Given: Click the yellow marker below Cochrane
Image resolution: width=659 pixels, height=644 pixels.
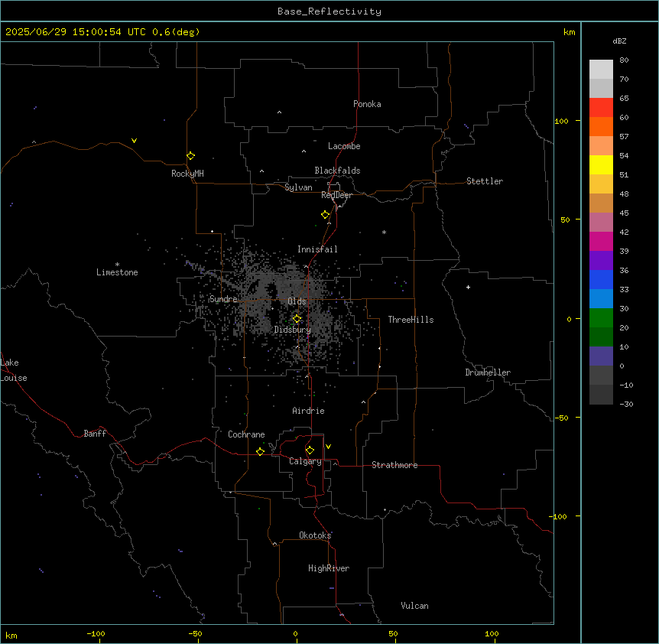Looking at the screenshot, I should (x=260, y=451).
